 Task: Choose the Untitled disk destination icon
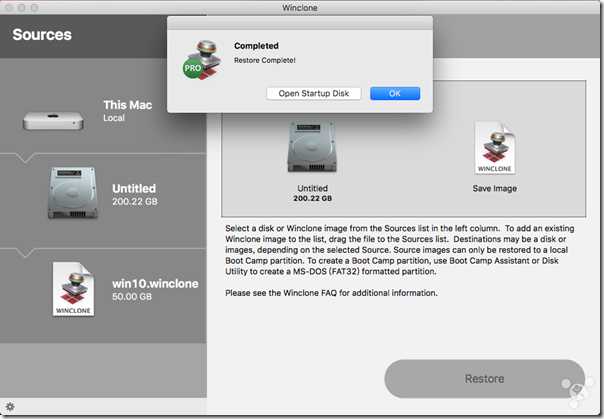[312, 147]
